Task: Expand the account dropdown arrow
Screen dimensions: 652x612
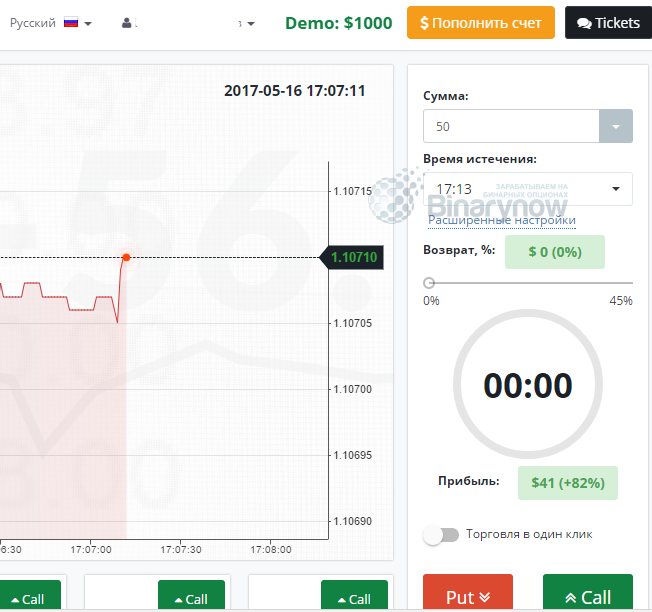Action: (x=251, y=24)
